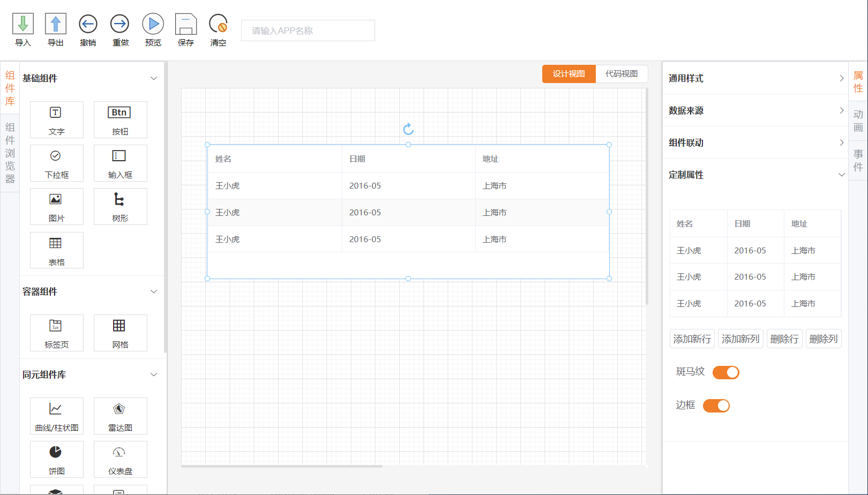Launch preview with the 预览 icon

[153, 24]
